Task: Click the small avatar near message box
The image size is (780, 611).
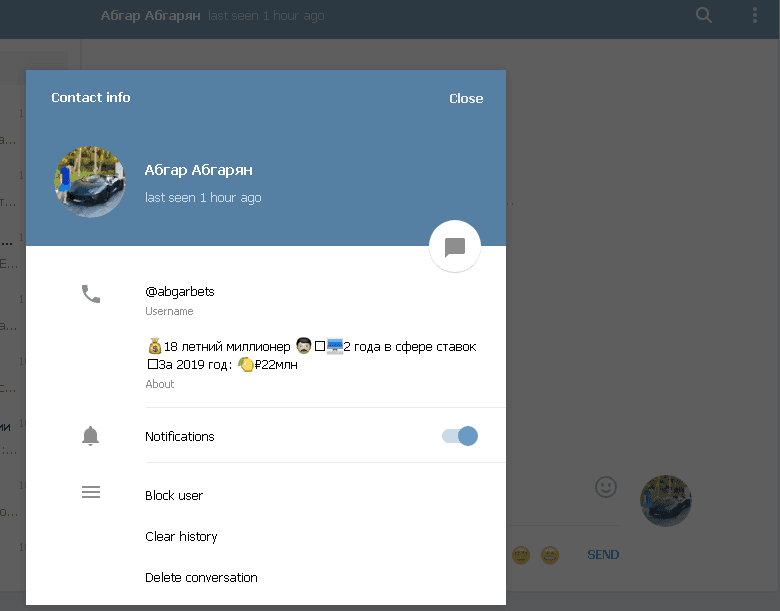Action: [x=666, y=501]
